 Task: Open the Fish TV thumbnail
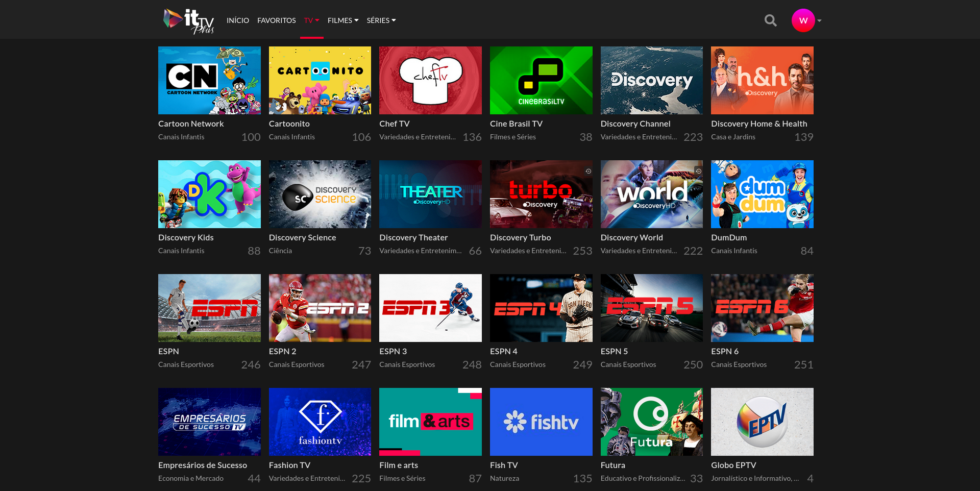coord(541,422)
